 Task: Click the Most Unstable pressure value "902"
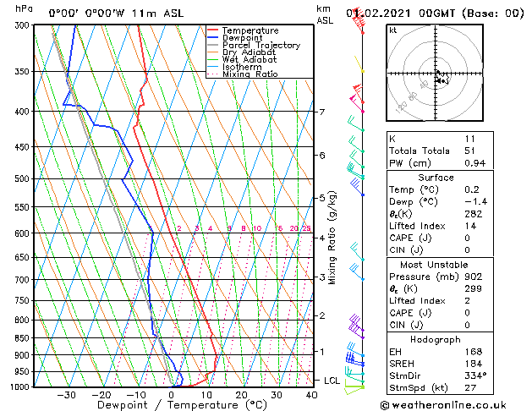pyautogui.click(x=474, y=277)
